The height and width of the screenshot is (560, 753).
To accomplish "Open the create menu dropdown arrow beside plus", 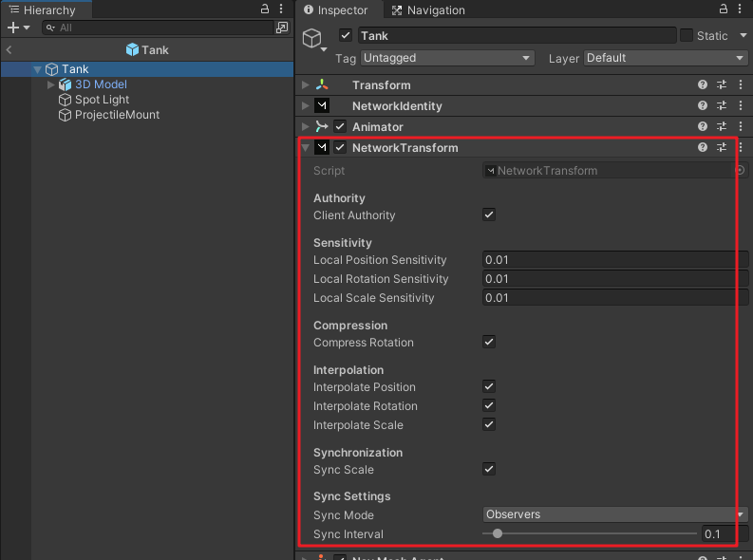I will (27, 28).
